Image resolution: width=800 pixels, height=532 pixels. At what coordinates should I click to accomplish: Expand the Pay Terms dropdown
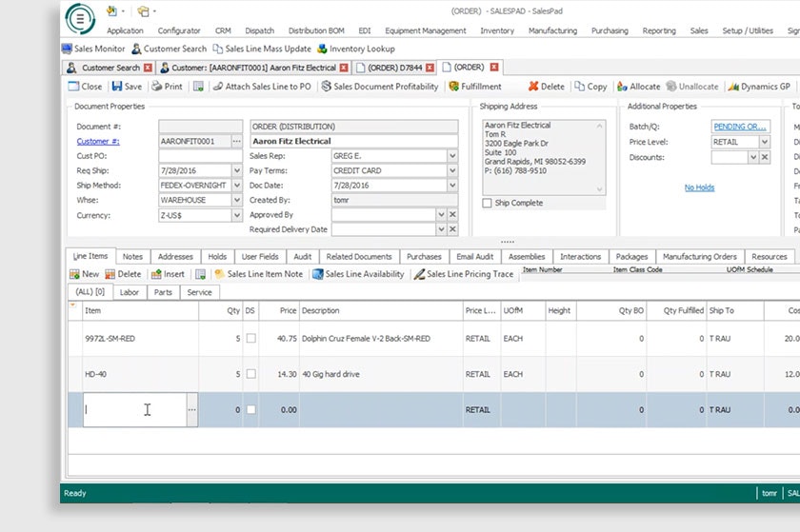click(x=452, y=170)
